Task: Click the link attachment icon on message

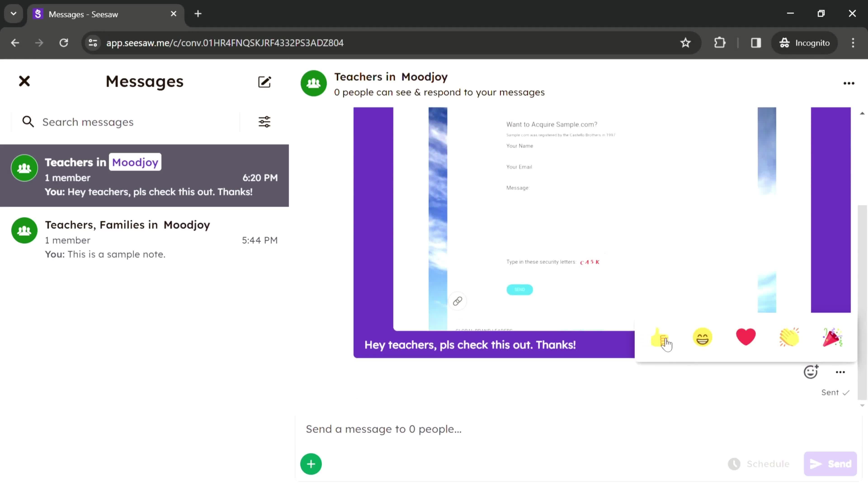Action: point(457,301)
